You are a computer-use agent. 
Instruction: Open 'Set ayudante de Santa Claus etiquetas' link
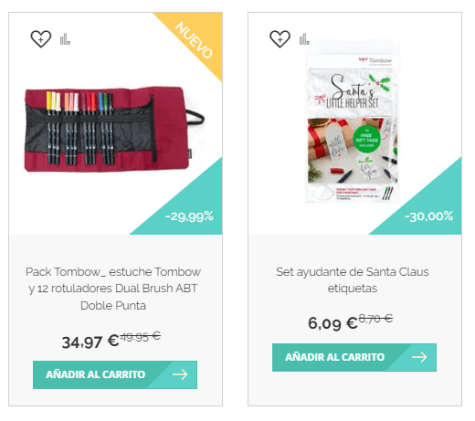[x=352, y=280]
